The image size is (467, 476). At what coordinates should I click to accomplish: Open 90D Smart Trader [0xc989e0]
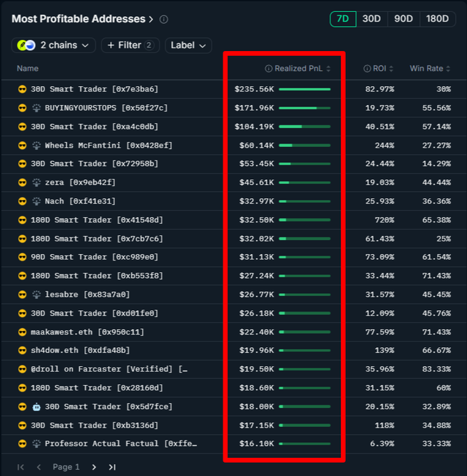pos(95,257)
